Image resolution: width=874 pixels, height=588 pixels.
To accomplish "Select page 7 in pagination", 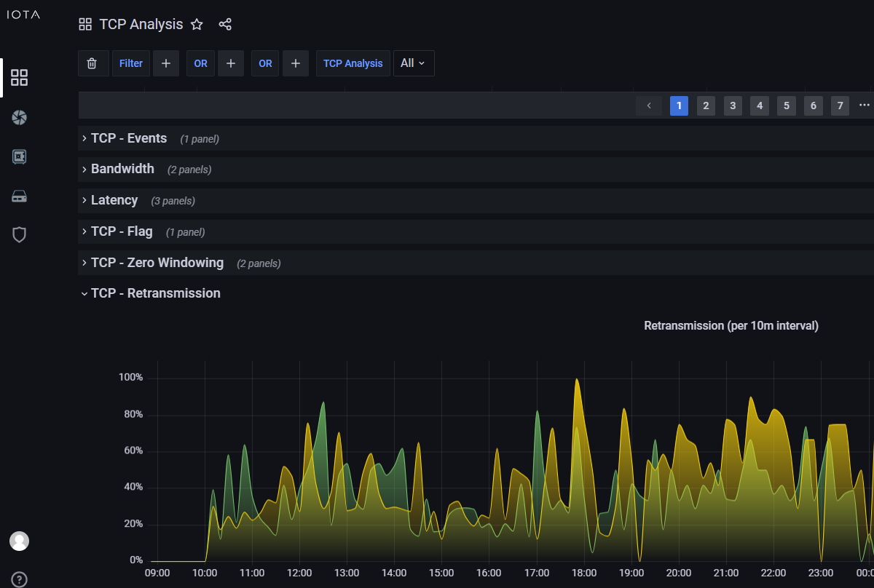I will pos(840,106).
